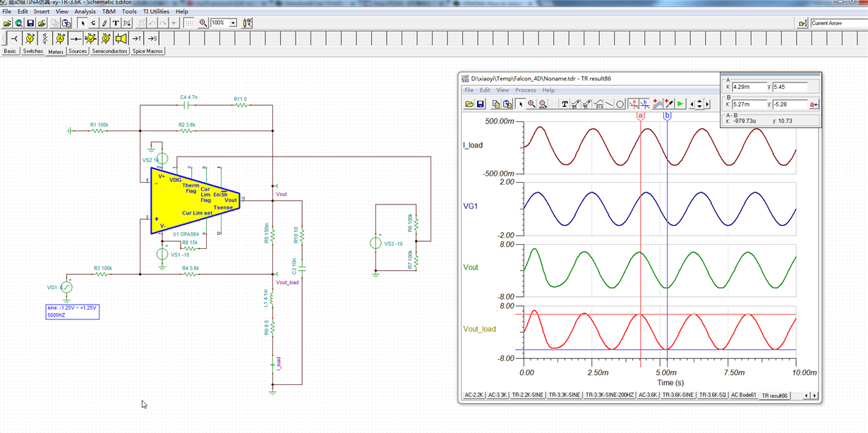
Task: Switch to the Semiconductors component tab
Action: coord(109,51)
